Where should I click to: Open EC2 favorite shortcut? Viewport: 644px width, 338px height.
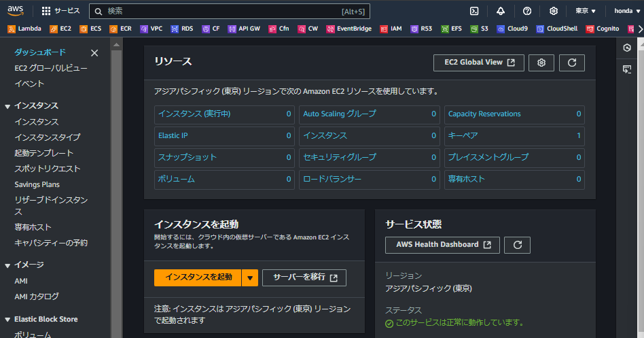60,29
